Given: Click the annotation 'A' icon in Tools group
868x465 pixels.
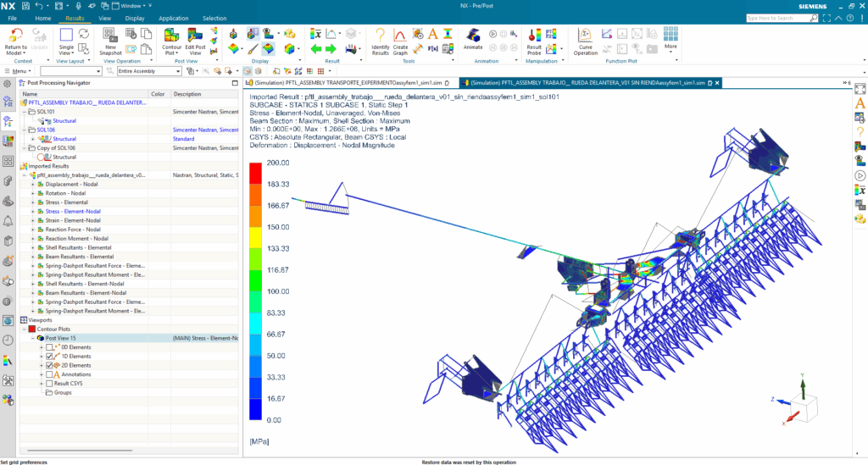Looking at the screenshot, I should [433, 34].
